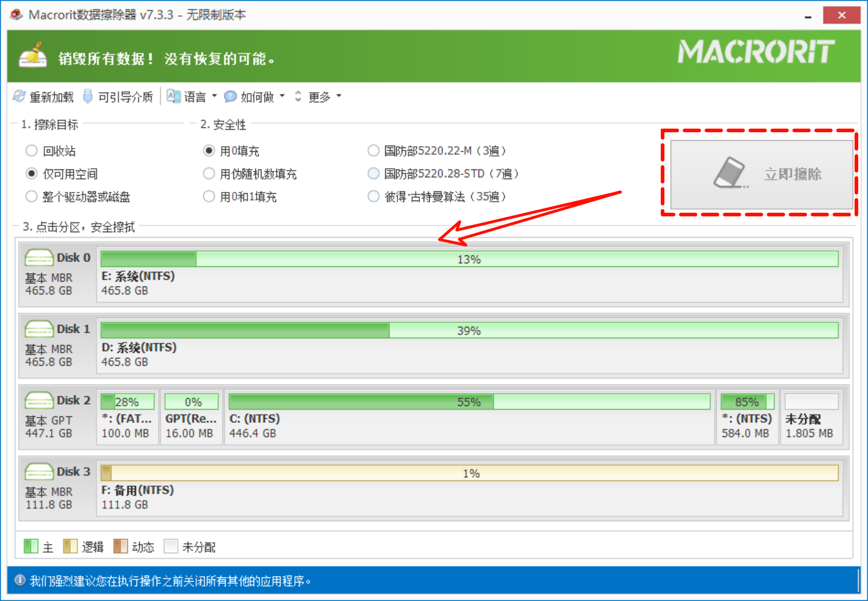The image size is (868, 601).
Task: Open the more (更多) dropdown arrow
Action: pyautogui.click(x=339, y=96)
